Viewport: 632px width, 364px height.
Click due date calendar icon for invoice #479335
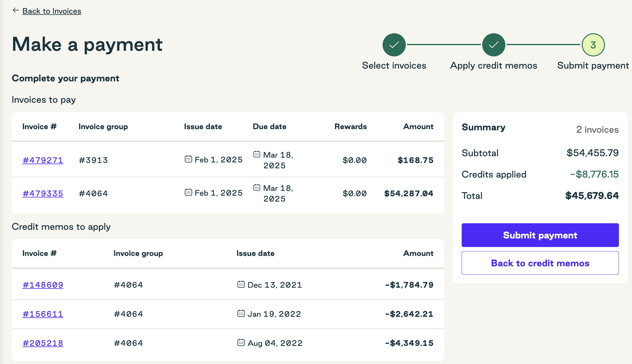click(257, 188)
